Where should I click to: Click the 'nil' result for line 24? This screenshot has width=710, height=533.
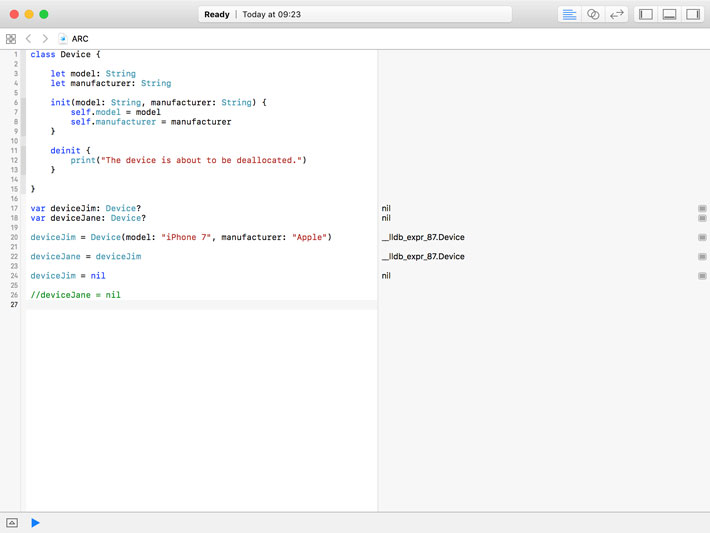[x=386, y=276]
